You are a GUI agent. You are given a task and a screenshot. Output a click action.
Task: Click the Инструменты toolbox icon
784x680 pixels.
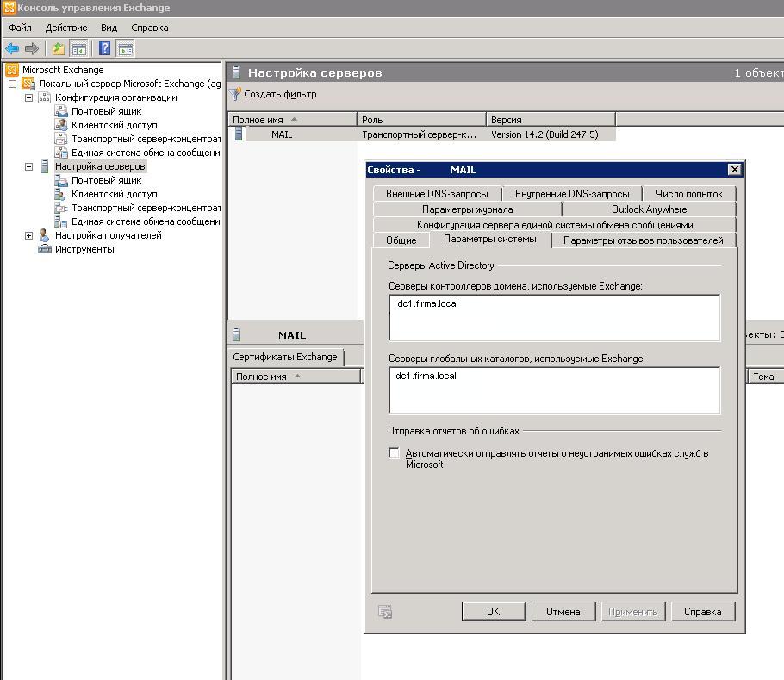pyautogui.click(x=45, y=249)
